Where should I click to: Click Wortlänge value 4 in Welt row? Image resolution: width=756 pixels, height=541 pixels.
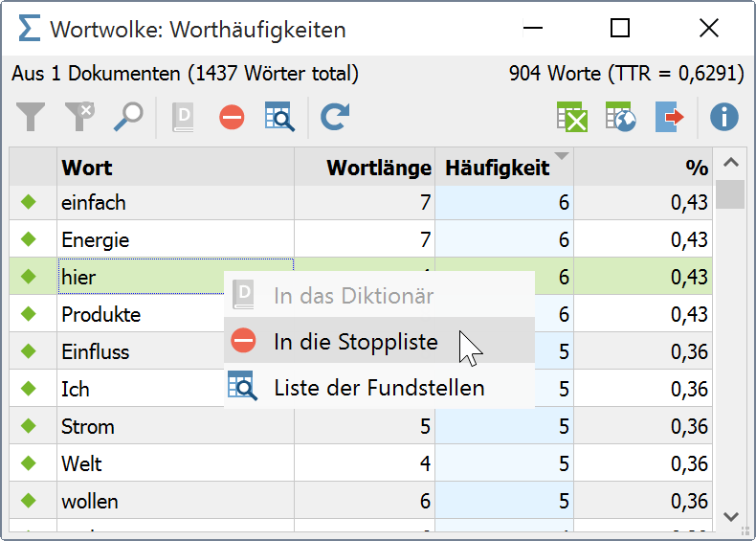point(425,463)
